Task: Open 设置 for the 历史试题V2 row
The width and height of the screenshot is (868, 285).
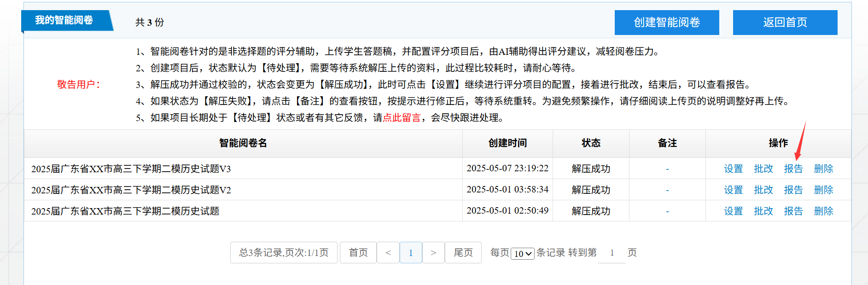Action: coord(733,190)
